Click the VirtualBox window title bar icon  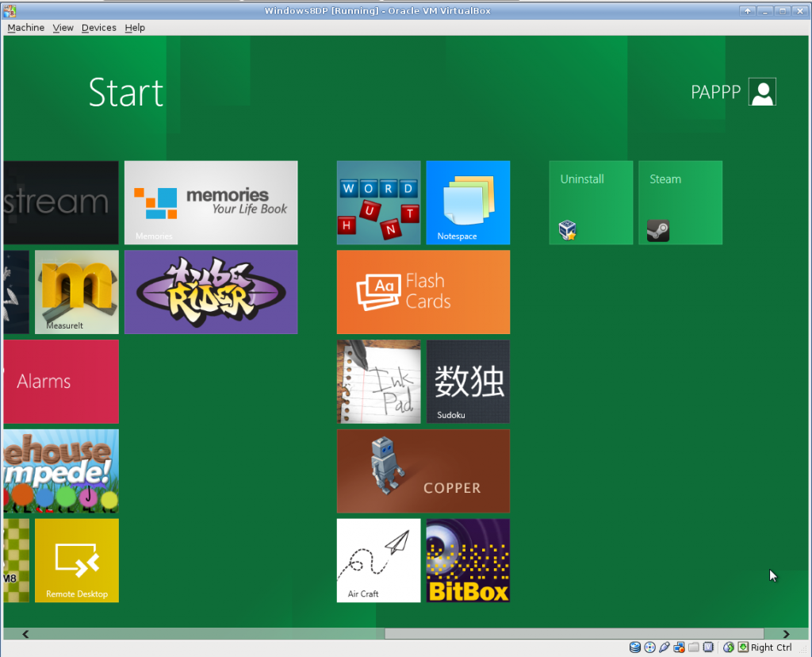pos(10,10)
